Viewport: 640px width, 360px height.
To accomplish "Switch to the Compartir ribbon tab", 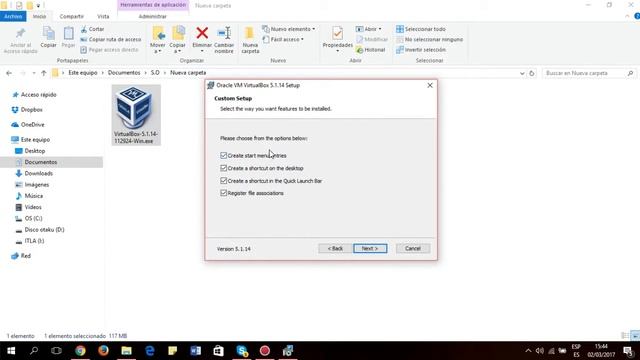I will pyautogui.click(x=71, y=16).
